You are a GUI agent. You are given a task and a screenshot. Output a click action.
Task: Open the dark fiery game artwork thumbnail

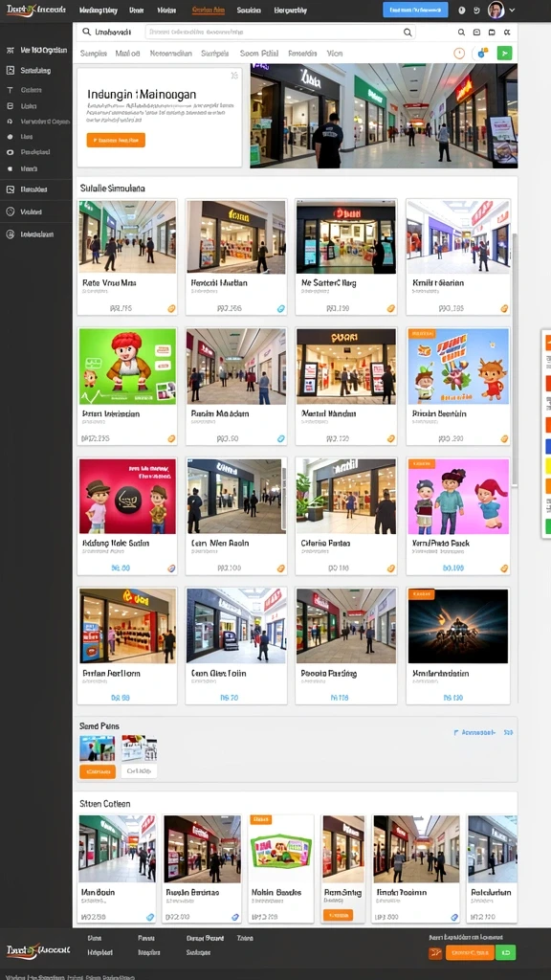[458, 626]
